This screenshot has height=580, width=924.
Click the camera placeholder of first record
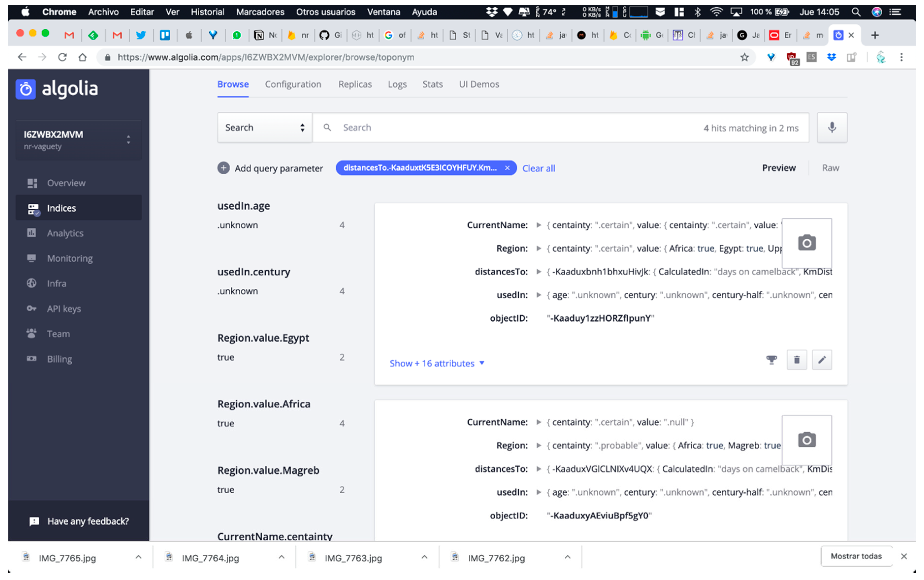[807, 243]
